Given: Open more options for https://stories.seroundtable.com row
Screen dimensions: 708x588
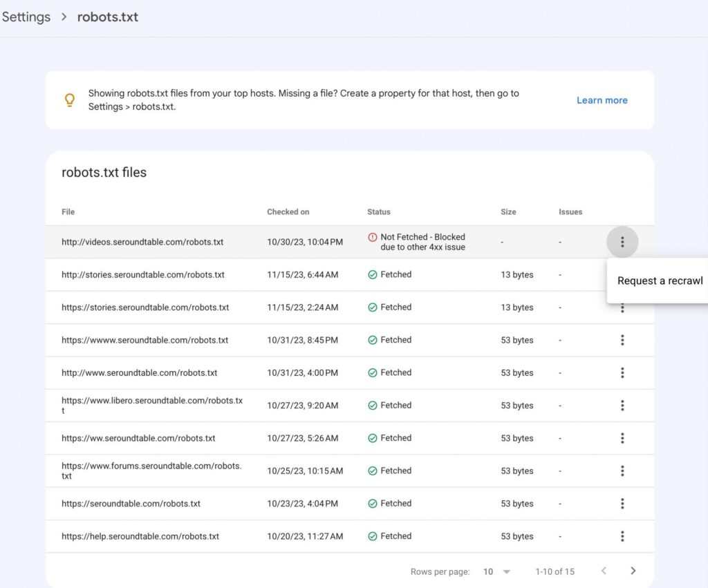Looking at the screenshot, I should (622, 308).
